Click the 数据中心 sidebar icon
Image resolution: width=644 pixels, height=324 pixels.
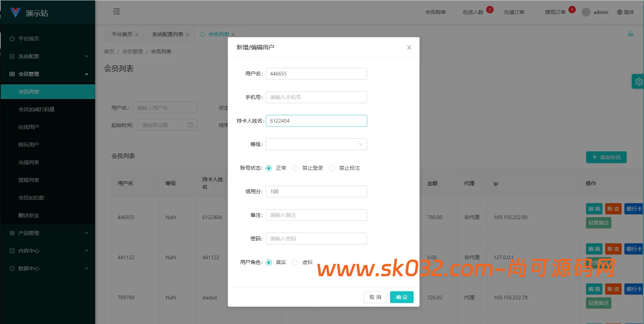click(12, 268)
